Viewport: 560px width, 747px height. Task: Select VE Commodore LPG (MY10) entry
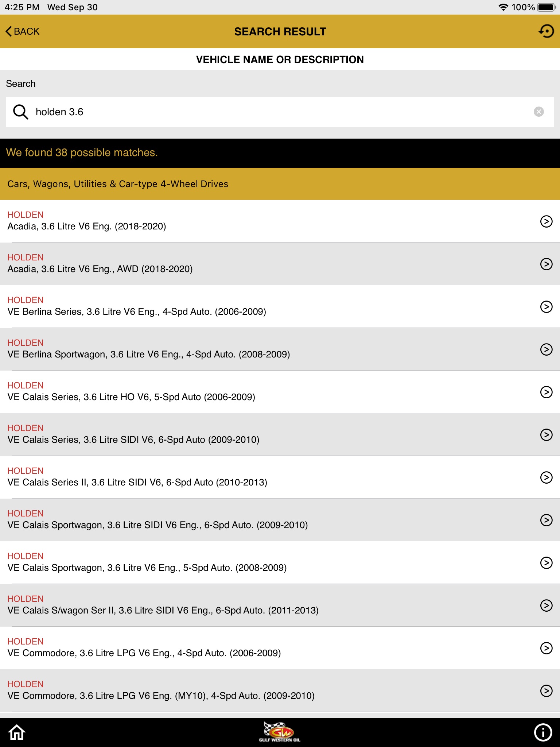pos(280,690)
